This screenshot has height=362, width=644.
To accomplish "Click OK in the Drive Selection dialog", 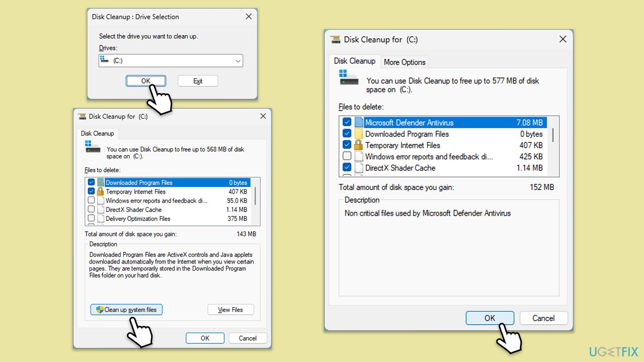I will pos(145,80).
